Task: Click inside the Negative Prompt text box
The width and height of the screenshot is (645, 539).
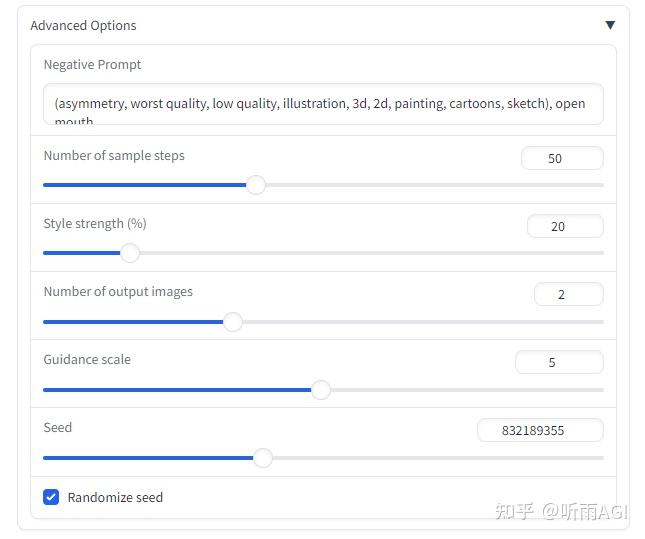Action: (x=323, y=104)
